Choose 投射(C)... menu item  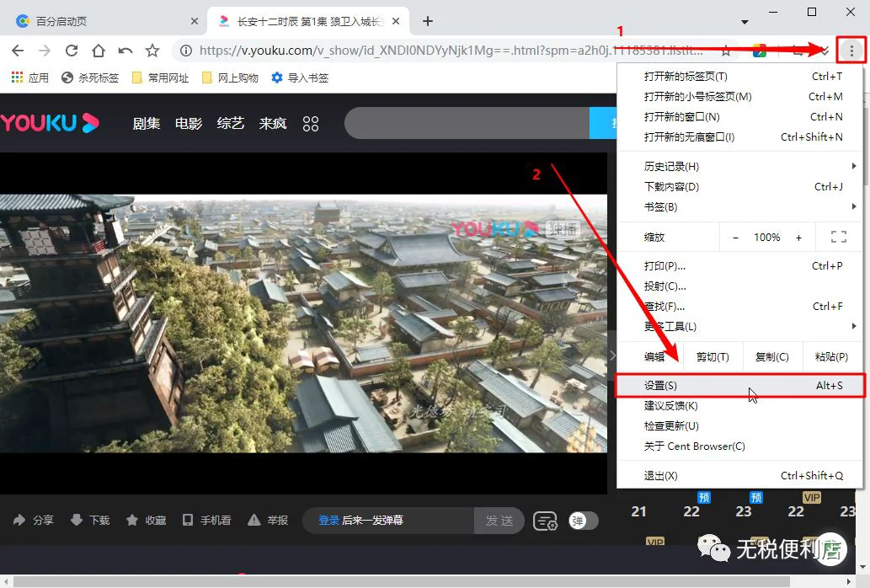pyautogui.click(x=740, y=286)
